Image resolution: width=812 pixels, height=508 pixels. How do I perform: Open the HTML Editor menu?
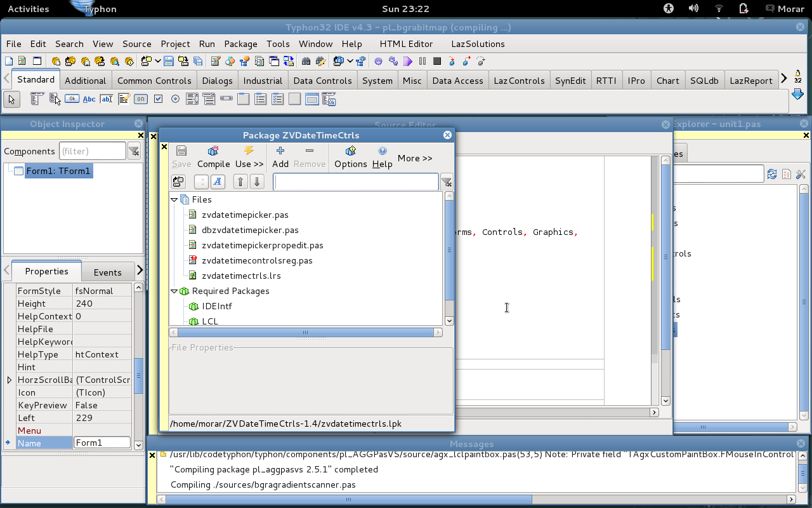point(406,44)
